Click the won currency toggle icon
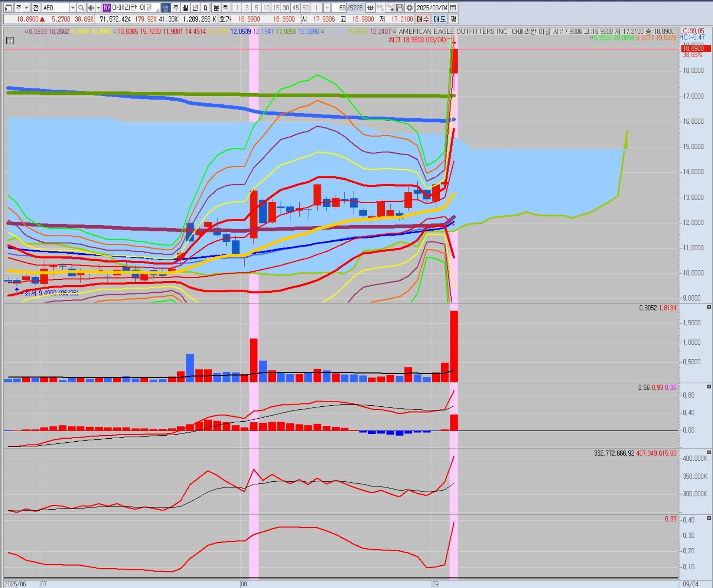 [370, 7]
